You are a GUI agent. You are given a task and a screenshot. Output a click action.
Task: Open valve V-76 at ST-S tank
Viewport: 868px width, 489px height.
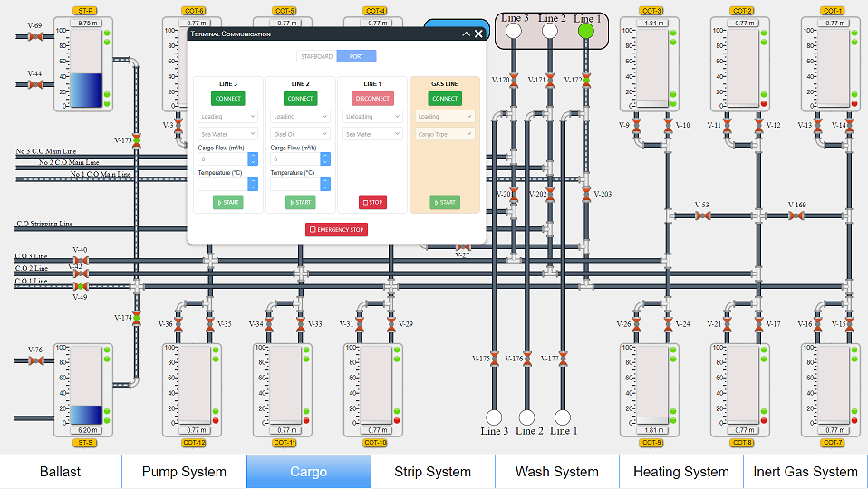pyautogui.click(x=36, y=360)
